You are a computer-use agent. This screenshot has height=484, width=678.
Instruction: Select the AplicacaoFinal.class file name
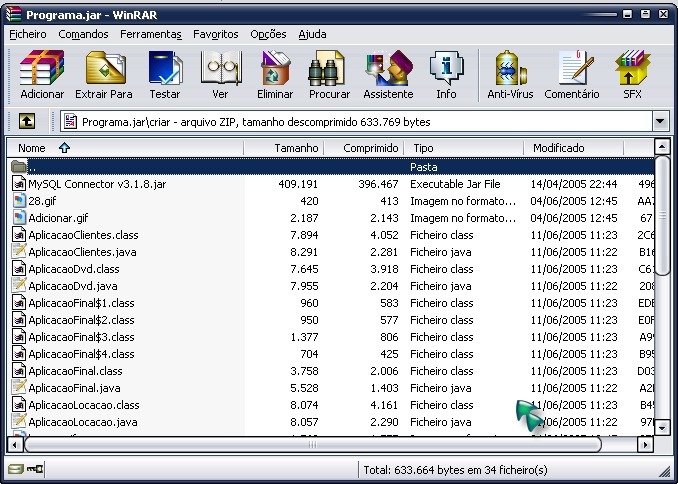point(75,371)
